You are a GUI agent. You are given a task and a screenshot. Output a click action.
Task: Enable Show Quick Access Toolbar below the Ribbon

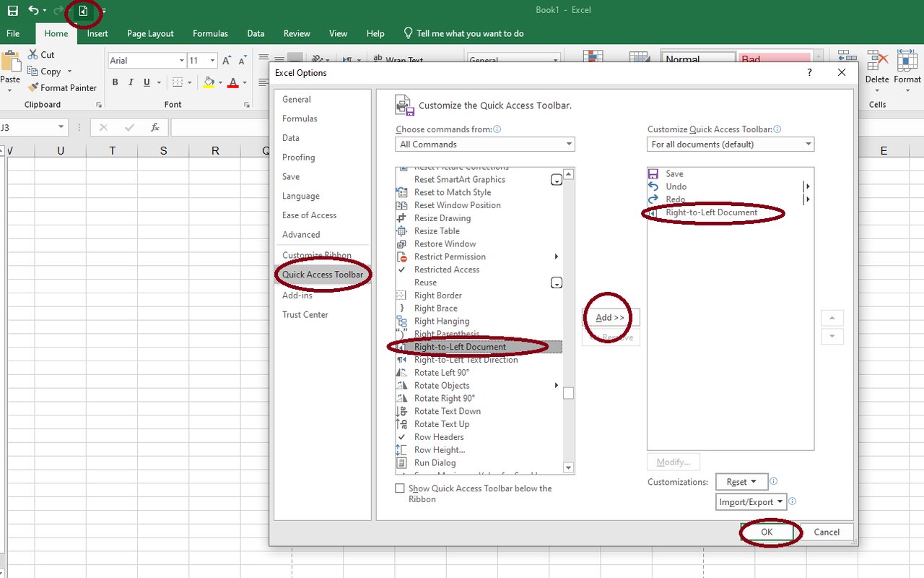click(400, 489)
